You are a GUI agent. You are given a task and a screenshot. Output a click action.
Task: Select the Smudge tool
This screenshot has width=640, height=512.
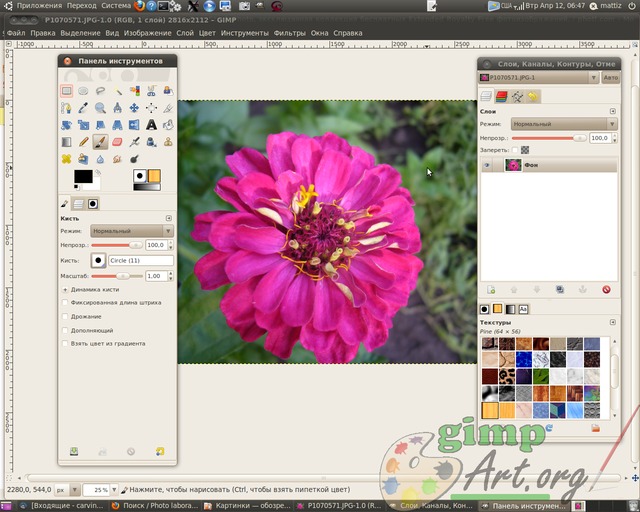point(118,159)
